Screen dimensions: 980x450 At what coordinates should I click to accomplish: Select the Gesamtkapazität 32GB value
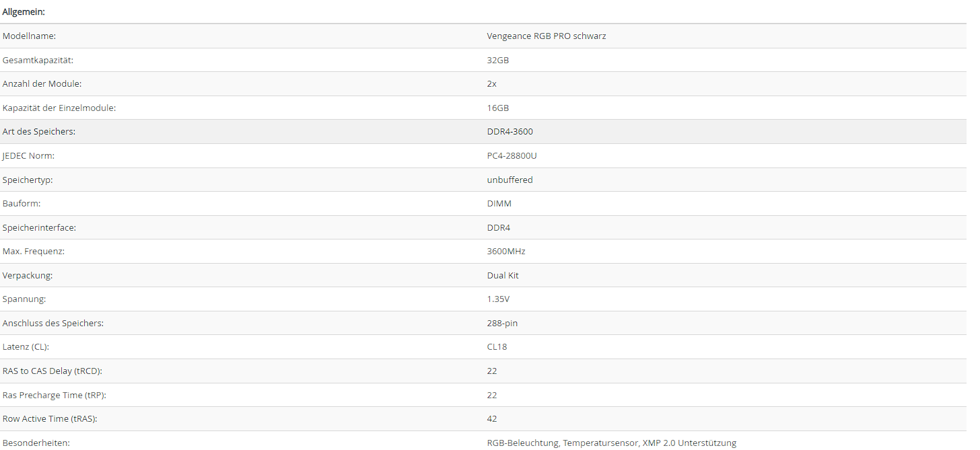pos(497,60)
